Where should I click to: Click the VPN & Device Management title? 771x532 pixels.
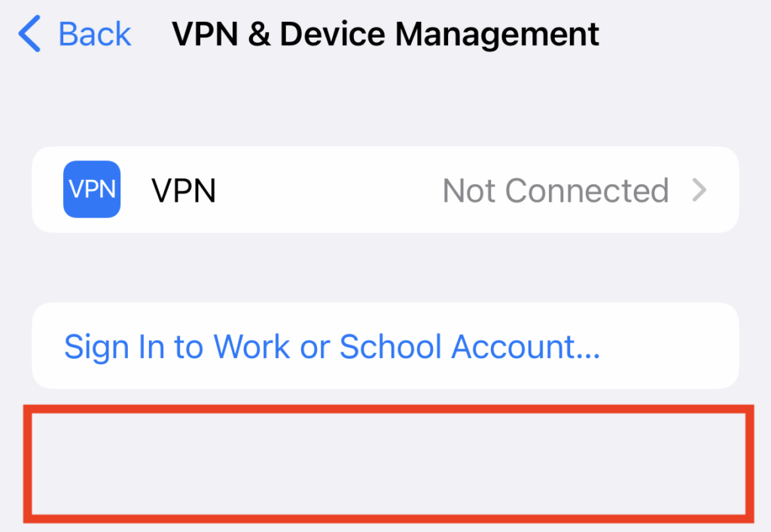[x=385, y=34]
